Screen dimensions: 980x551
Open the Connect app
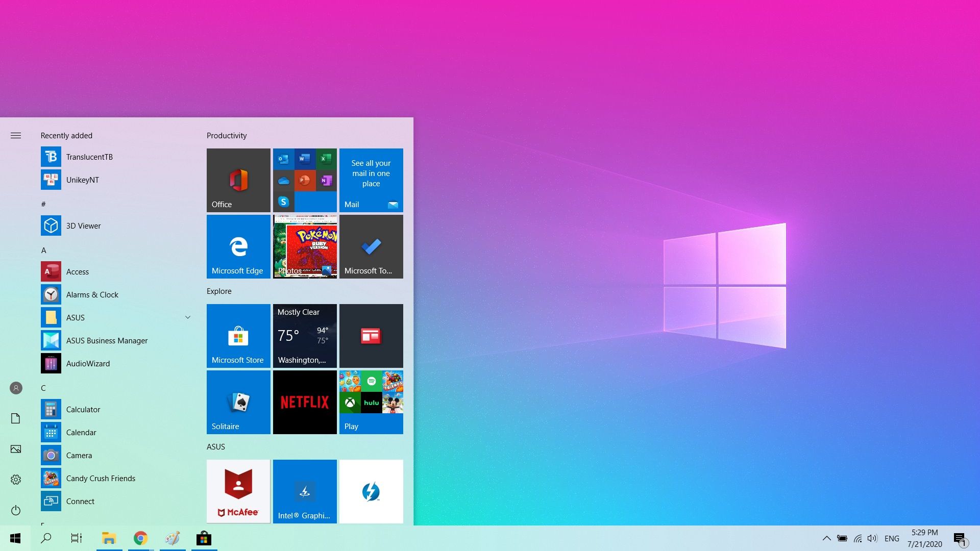pyautogui.click(x=117, y=501)
